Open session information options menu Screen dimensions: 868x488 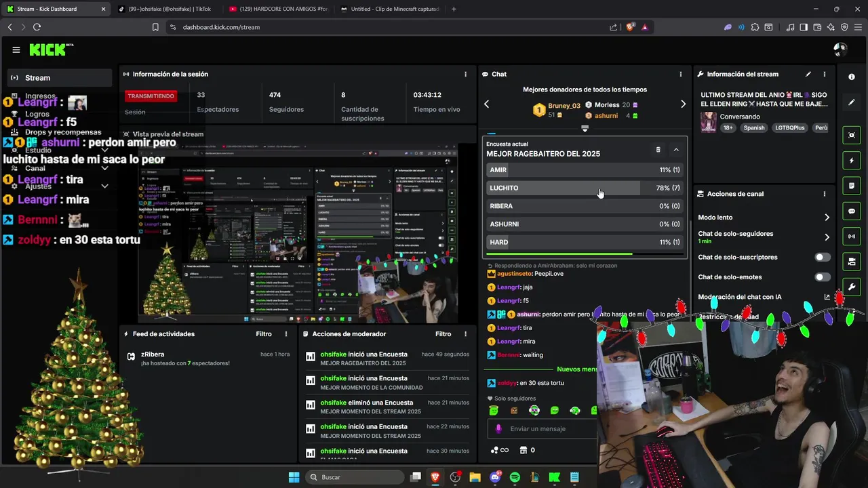tap(465, 74)
